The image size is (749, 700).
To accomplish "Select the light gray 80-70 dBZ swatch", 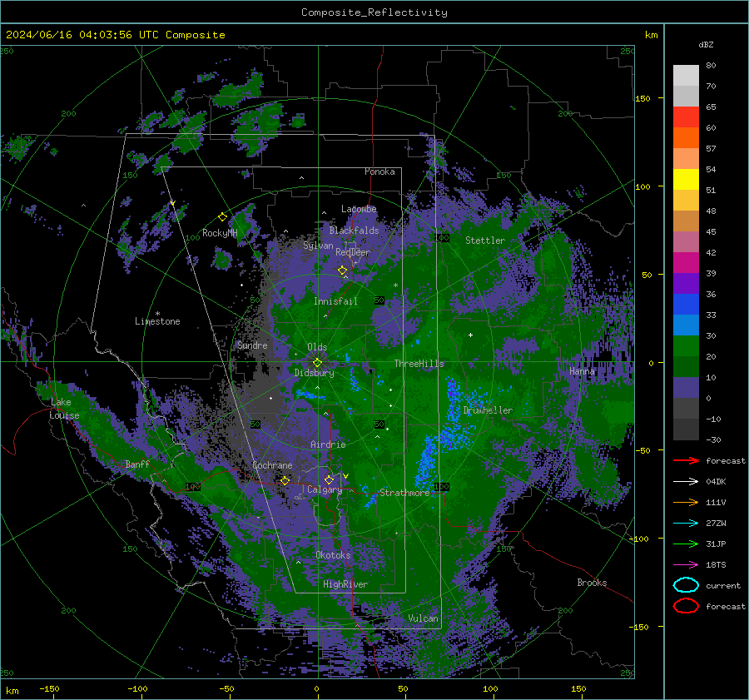I will 686,76.
